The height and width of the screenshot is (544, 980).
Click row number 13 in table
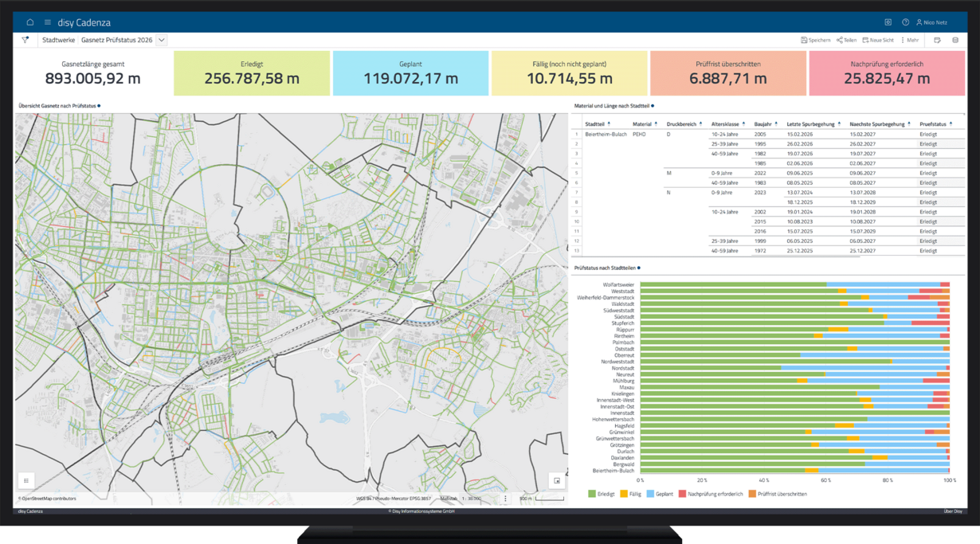[577, 251]
